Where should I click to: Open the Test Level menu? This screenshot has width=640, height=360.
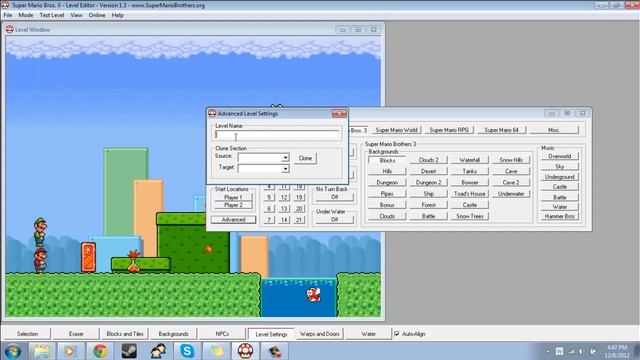click(52, 15)
